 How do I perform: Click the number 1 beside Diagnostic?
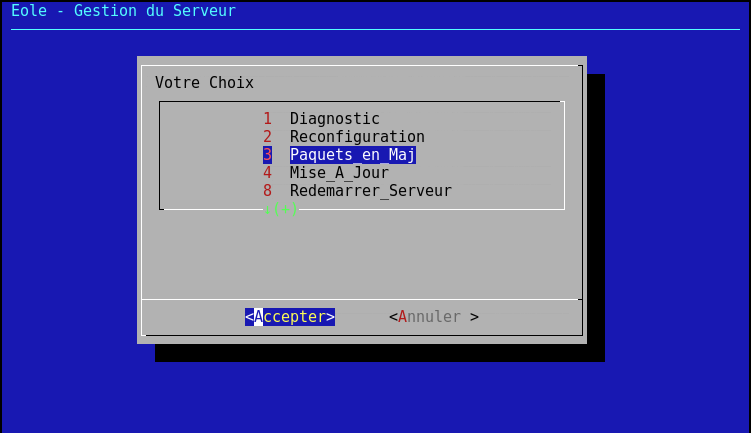[x=267, y=118]
